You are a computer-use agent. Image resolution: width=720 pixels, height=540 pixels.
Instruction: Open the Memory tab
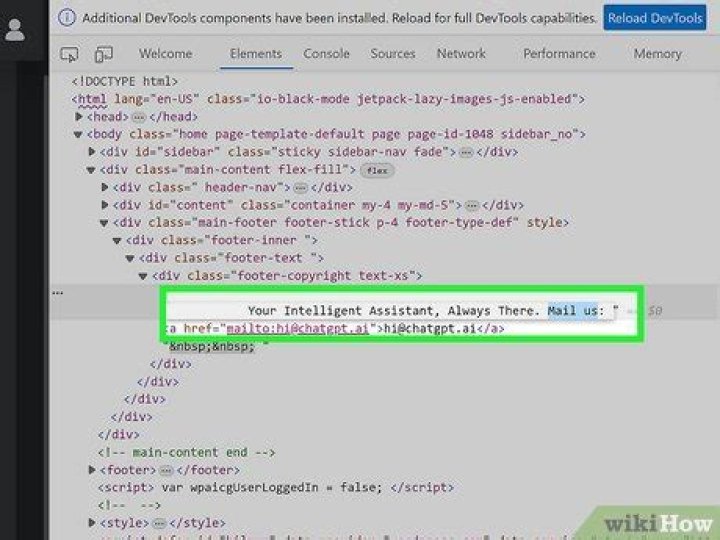(657, 54)
